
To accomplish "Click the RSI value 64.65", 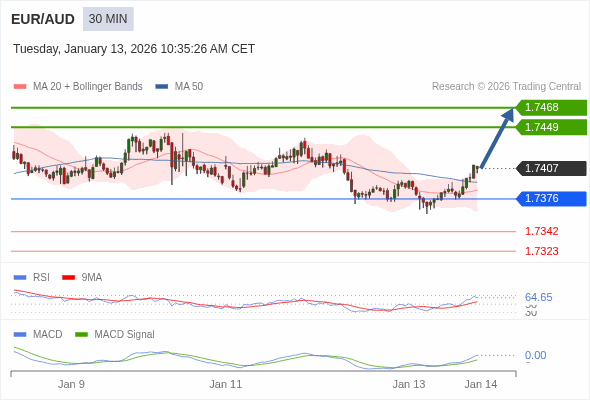I will tap(538, 297).
